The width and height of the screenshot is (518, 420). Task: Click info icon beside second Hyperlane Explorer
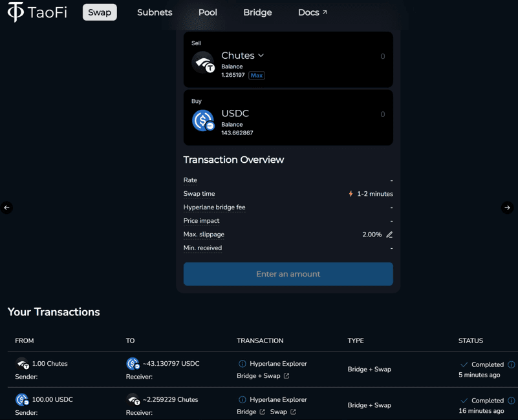click(243, 400)
